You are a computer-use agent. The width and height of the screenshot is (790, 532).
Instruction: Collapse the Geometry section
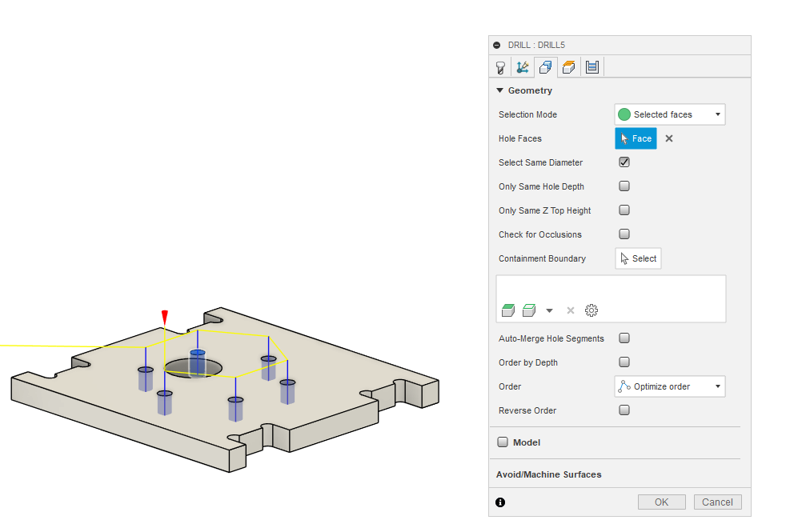pyautogui.click(x=499, y=90)
